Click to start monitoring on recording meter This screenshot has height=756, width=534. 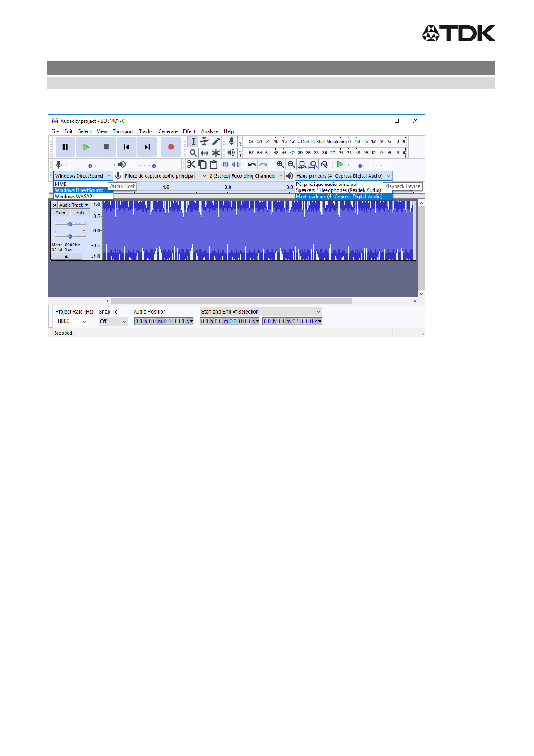tap(324, 141)
